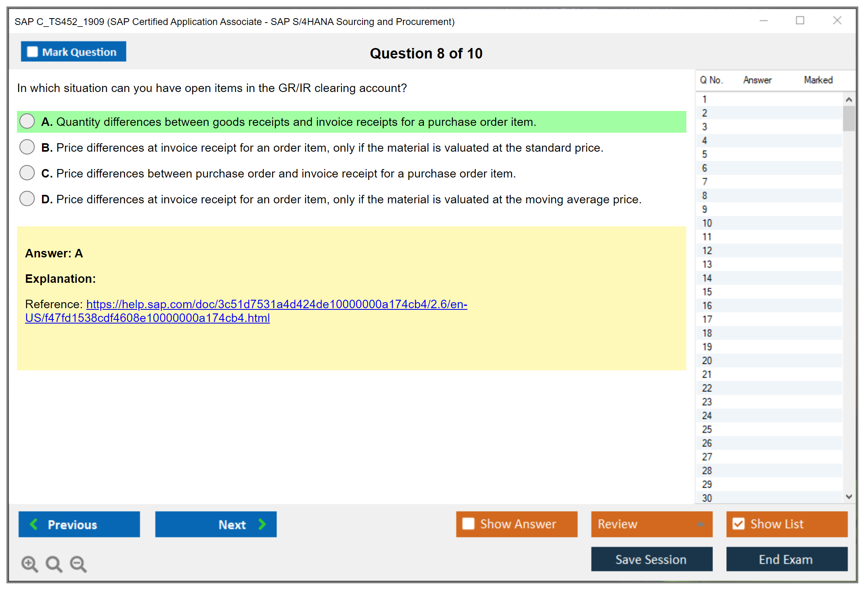Expand the Review dropdown arrow

click(x=700, y=524)
